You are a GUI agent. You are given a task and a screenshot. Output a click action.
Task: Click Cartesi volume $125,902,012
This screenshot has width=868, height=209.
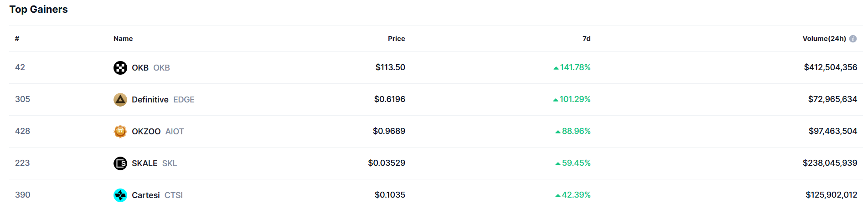tap(831, 195)
